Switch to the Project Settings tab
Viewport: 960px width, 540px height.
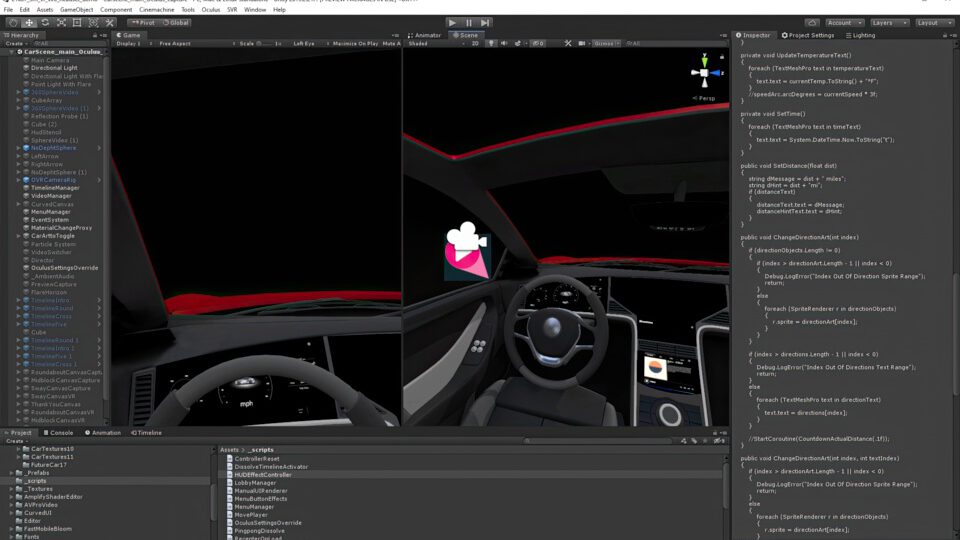click(x=808, y=36)
